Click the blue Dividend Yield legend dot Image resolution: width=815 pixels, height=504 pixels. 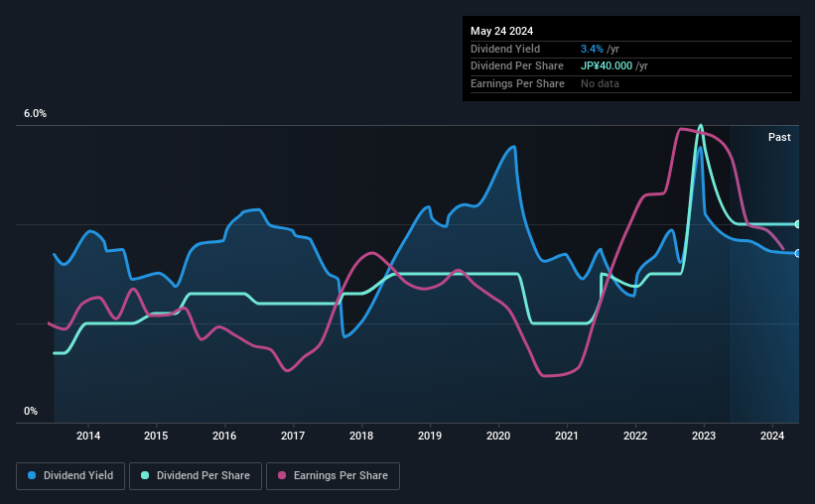coord(32,475)
